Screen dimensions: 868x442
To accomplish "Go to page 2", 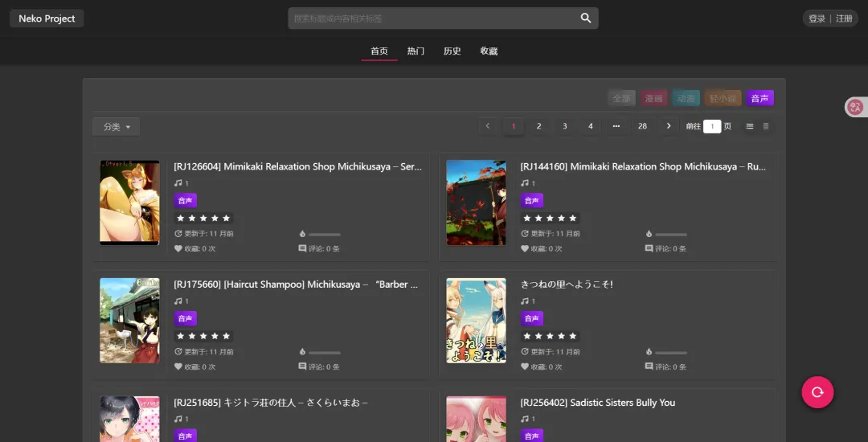I will (538, 126).
